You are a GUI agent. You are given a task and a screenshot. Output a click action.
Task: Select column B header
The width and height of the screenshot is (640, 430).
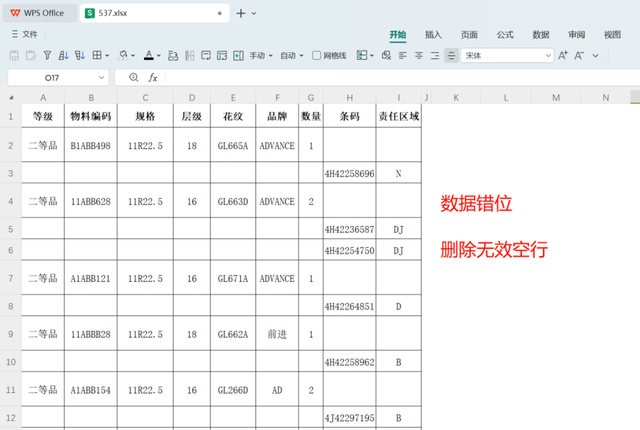click(91, 98)
